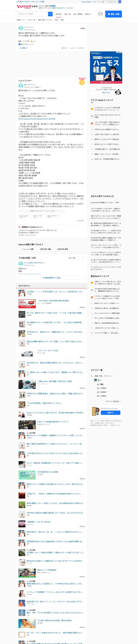Select the 公式・専門家 tab

(x=78, y=14)
